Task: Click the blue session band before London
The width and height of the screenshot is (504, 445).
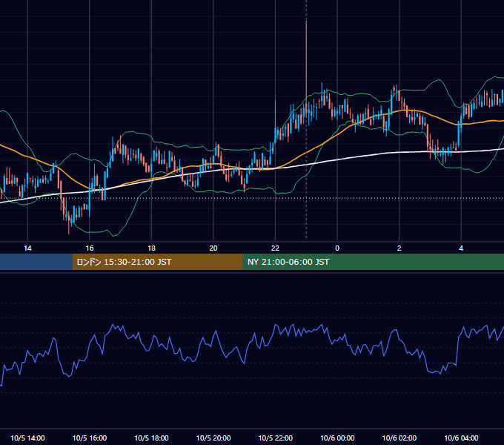Action: (36, 262)
